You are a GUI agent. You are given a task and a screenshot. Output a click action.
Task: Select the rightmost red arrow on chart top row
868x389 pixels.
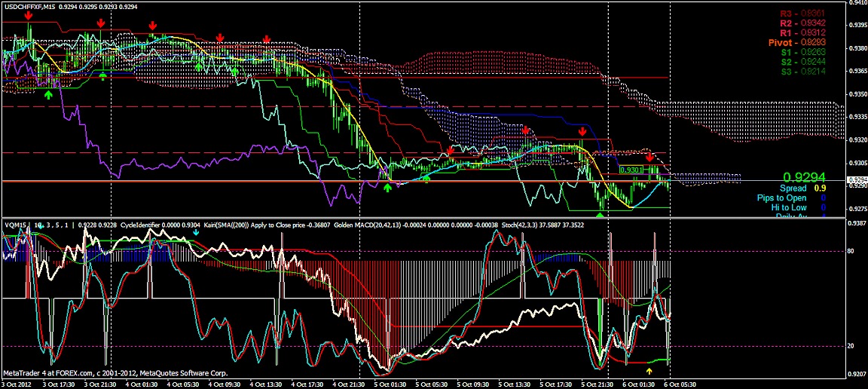point(267,38)
